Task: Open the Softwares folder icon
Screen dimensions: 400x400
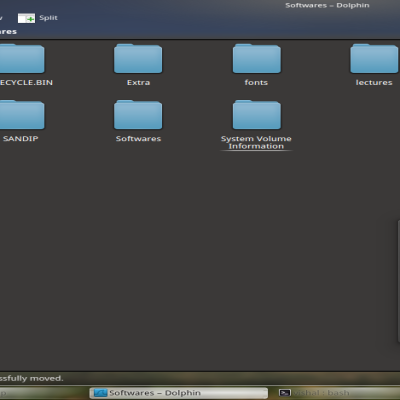Action: pos(138,115)
